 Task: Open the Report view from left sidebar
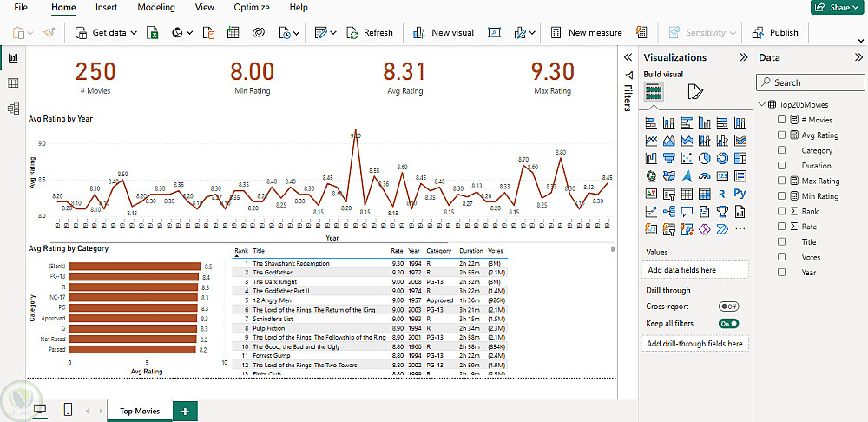(x=13, y=58)
